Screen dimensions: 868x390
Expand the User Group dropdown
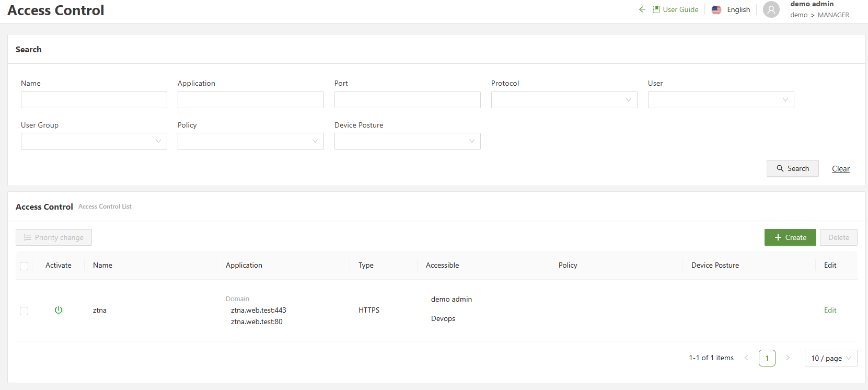coord(94,141)
